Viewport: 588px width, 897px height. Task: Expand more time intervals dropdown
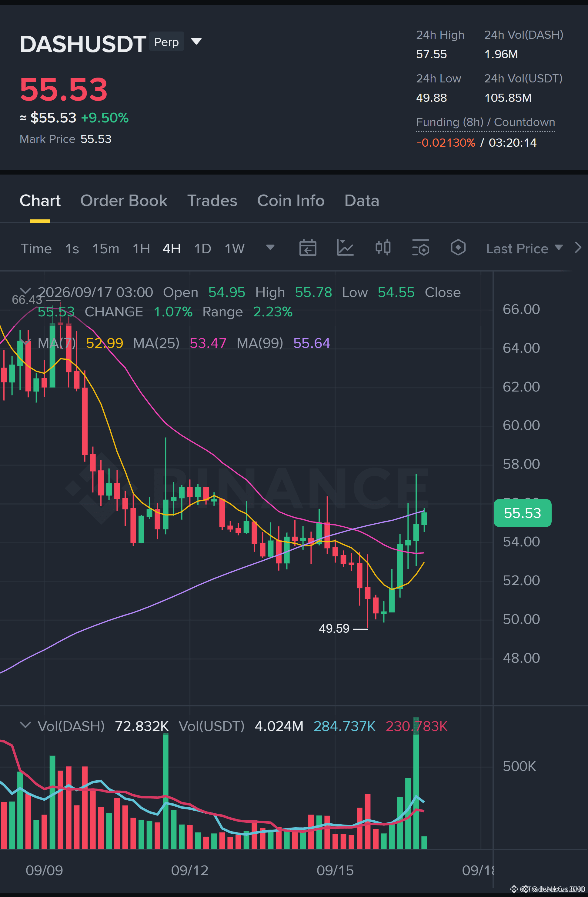(270, 247)
